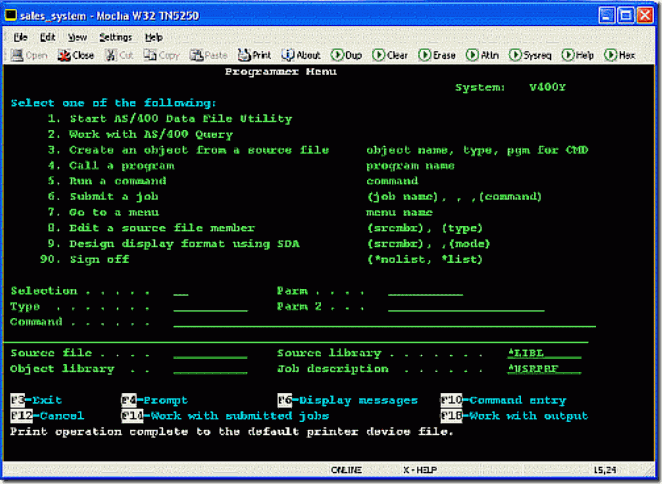Open the Edit menu
The height and width of the screenshot is (484, 662).
point(48,38)
